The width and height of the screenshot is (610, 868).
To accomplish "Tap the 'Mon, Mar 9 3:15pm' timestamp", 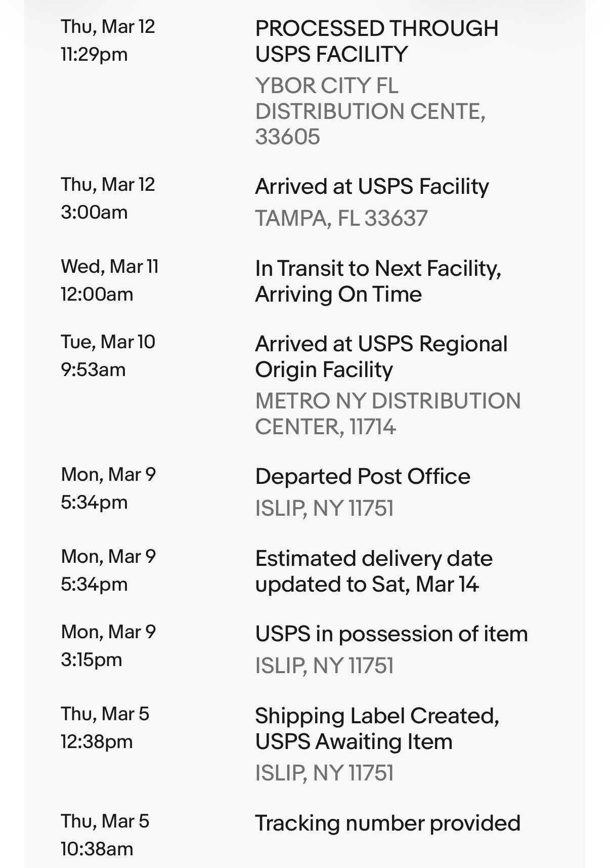I will (108, 646).
